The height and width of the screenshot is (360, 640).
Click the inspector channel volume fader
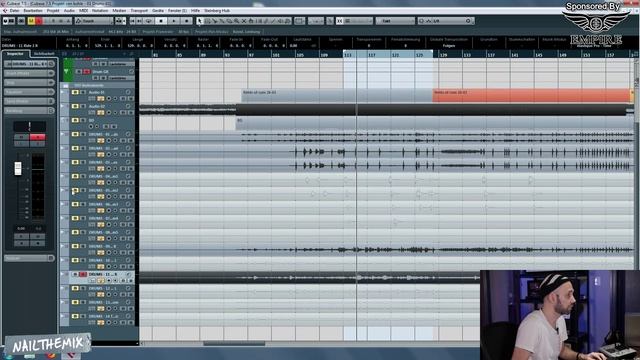[18, 168]
